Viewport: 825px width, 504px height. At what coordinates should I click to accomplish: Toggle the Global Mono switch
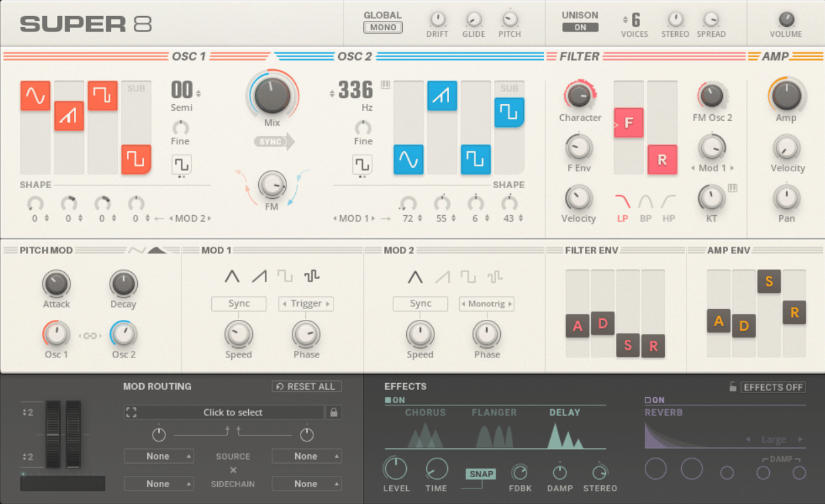(x=383, y=28)
